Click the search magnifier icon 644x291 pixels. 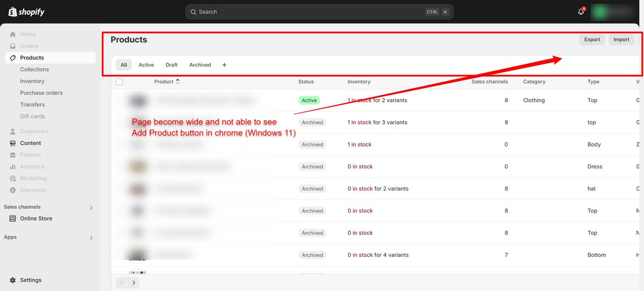click(x=193, y=12)
